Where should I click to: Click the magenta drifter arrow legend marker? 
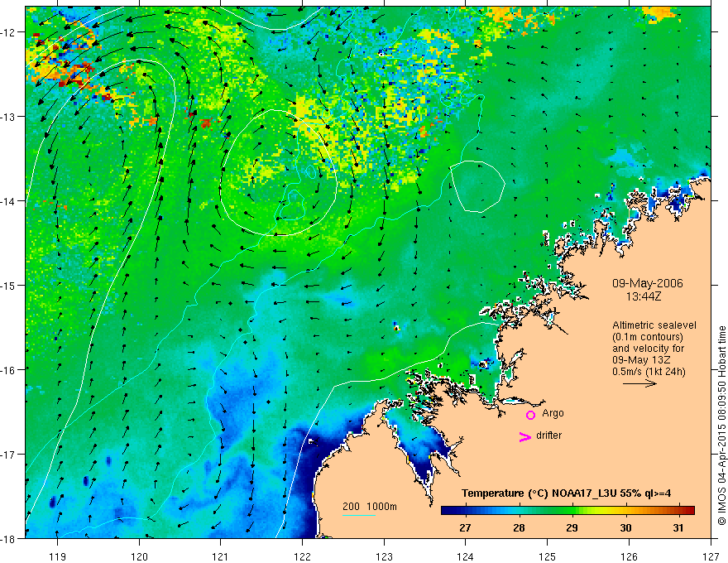pos(524,436)
